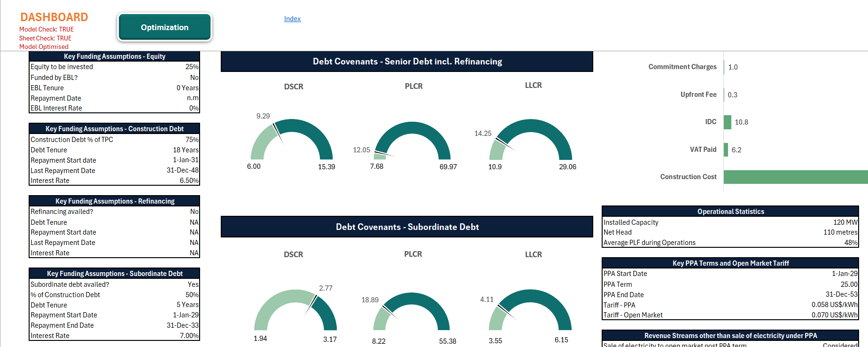Select the Senior Debt DSCR gauge chart

coord(292,140)
